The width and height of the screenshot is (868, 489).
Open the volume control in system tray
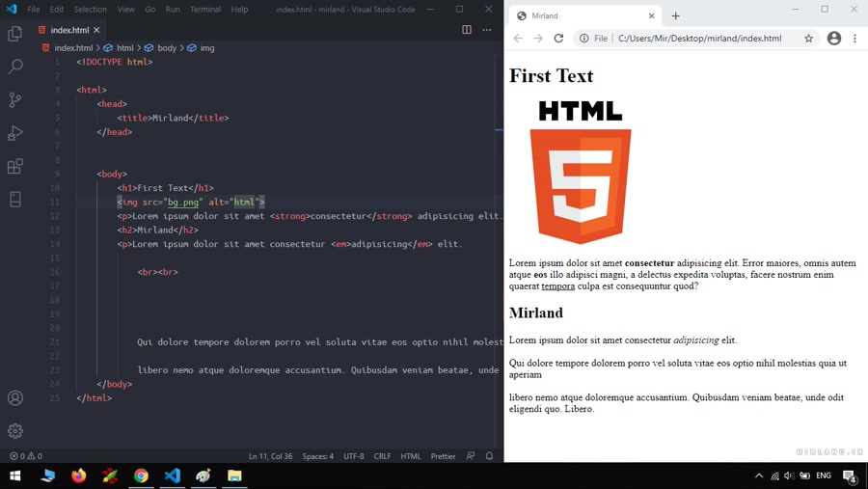[789, 475]
